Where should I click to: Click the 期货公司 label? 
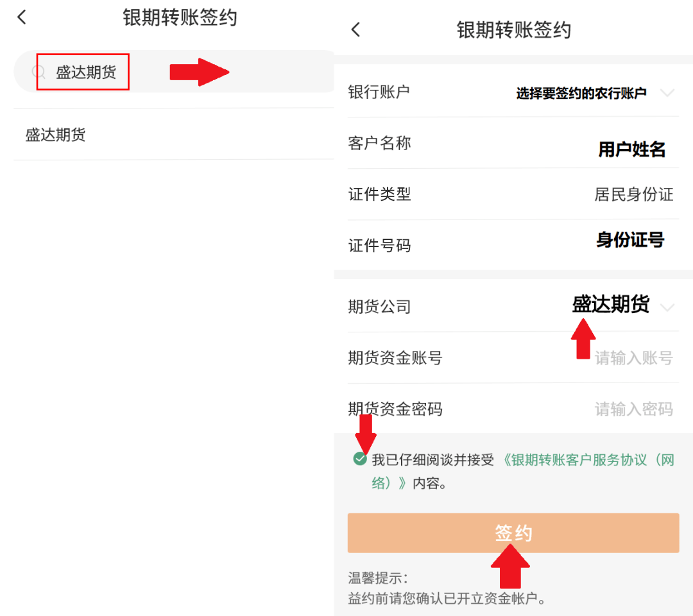(380, 306)
